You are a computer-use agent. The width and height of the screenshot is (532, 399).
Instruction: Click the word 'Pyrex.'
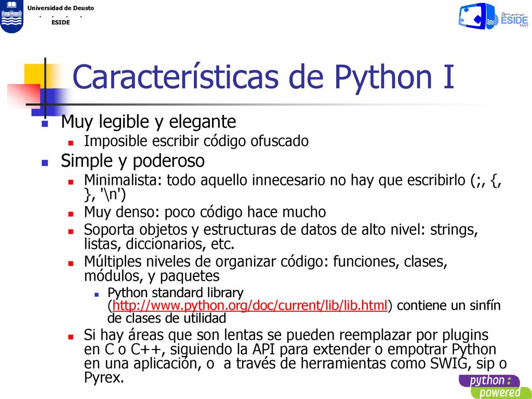104,378
